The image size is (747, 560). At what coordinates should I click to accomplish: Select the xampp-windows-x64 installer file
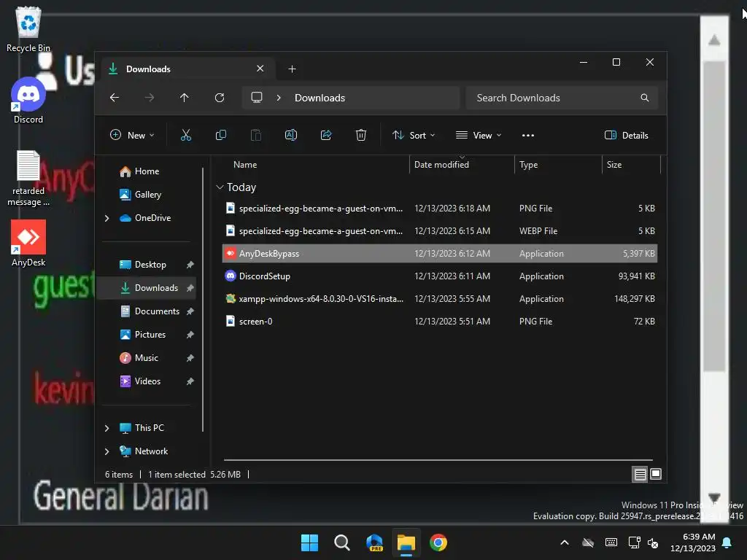(x=440, y=299)
